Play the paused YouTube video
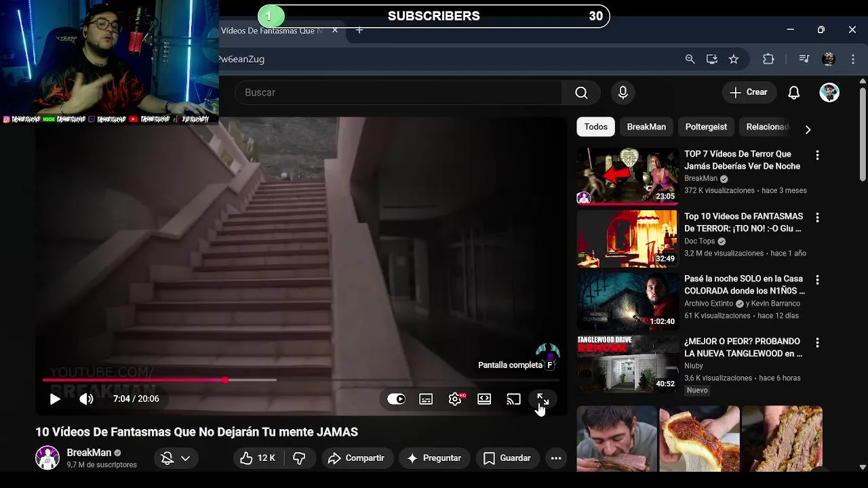Viewport: 868px width, 488px height. point(55,399)
